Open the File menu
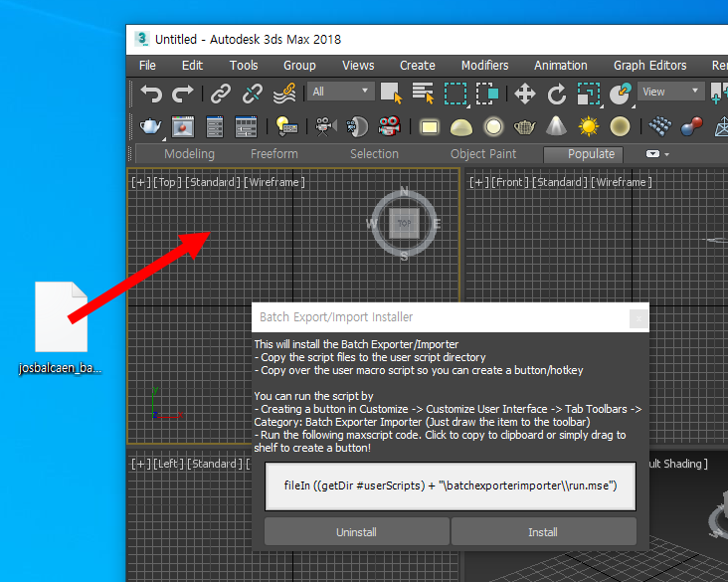This screenshot has width=728, height=582. [147, 66]
